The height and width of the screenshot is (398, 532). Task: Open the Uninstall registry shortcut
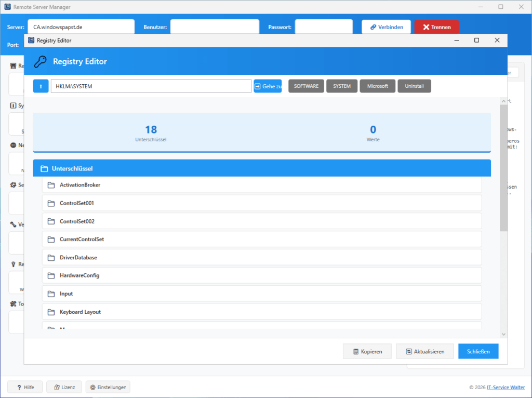coord(414,86)
